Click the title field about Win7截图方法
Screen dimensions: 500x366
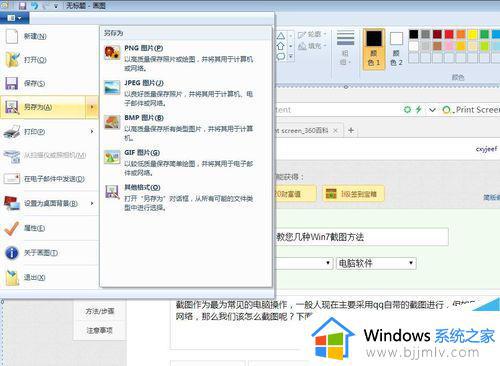[362, 237]
